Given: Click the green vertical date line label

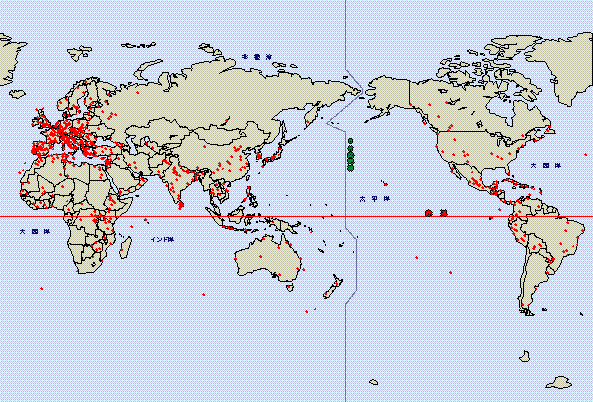Looking at the screenshot, I should pos(351,154).
